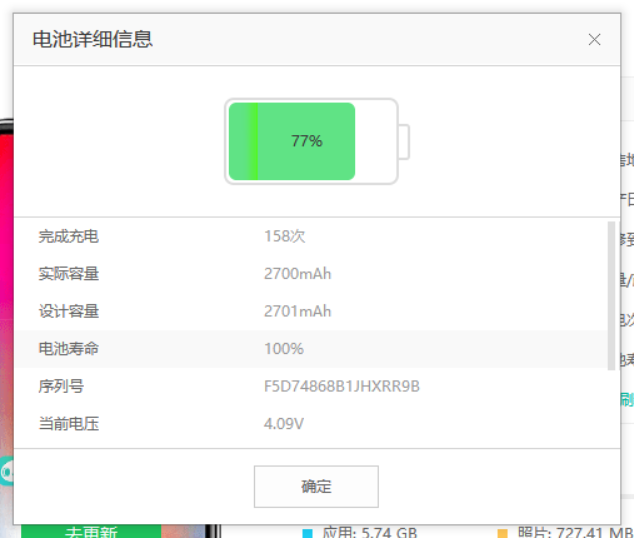The image size is (634, 538).
Task: Select the 实际容量 label
Action: pos(68,274)
